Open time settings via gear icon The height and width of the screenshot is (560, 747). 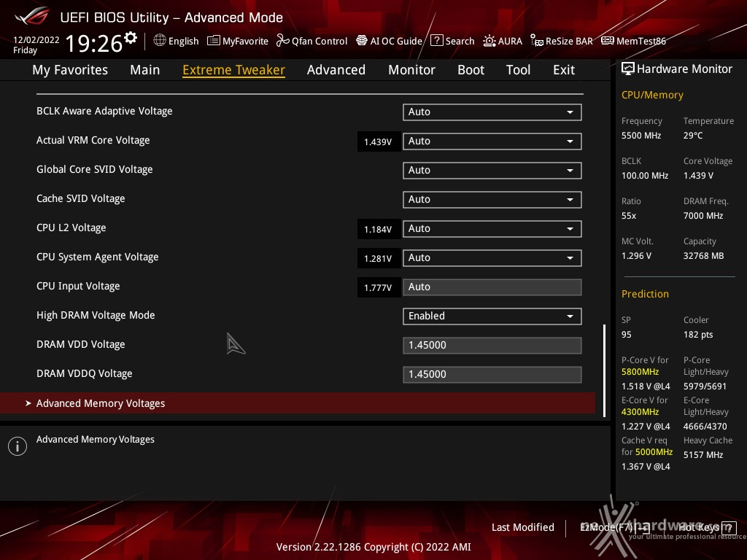point(131,37)
